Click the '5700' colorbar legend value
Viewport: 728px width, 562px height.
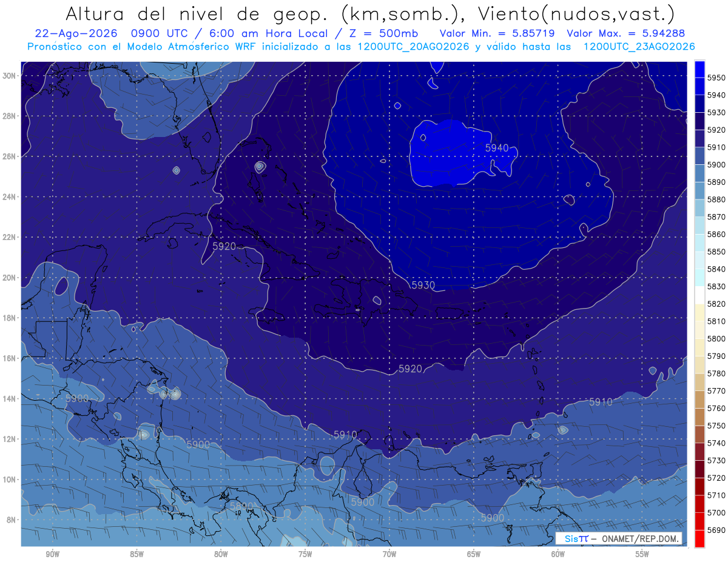coord(716,513)
